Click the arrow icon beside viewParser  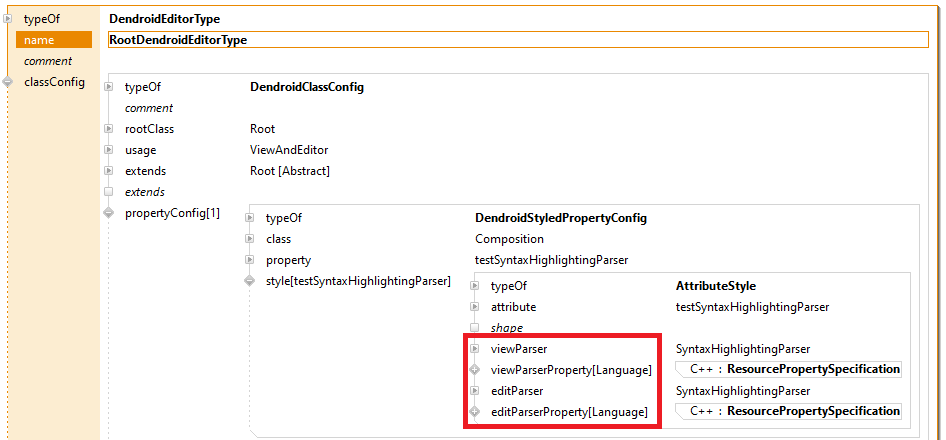coord(475,349)
